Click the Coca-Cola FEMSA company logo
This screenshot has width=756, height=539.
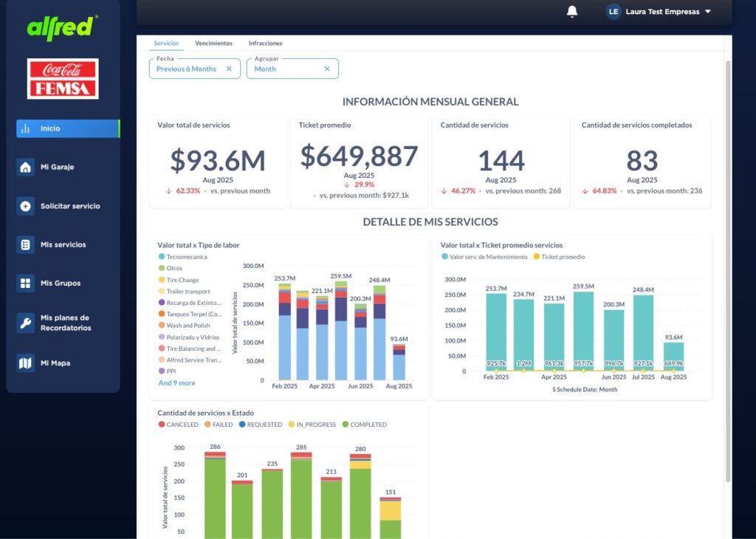[63, 78]
